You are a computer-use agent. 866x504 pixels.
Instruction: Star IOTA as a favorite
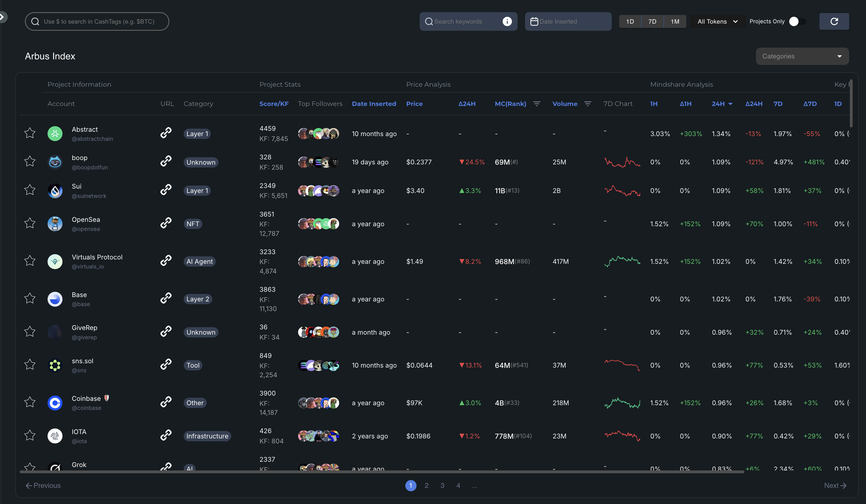30,435
